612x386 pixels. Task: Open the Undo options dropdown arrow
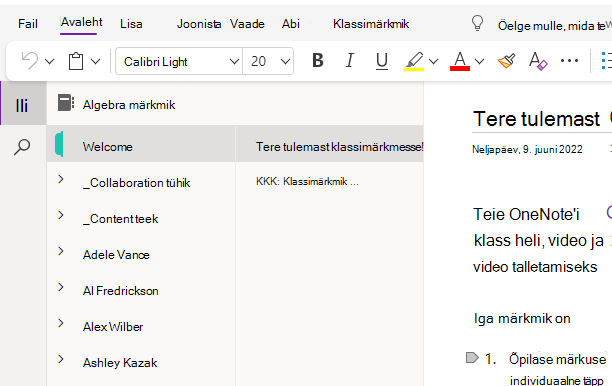(49, 62)
